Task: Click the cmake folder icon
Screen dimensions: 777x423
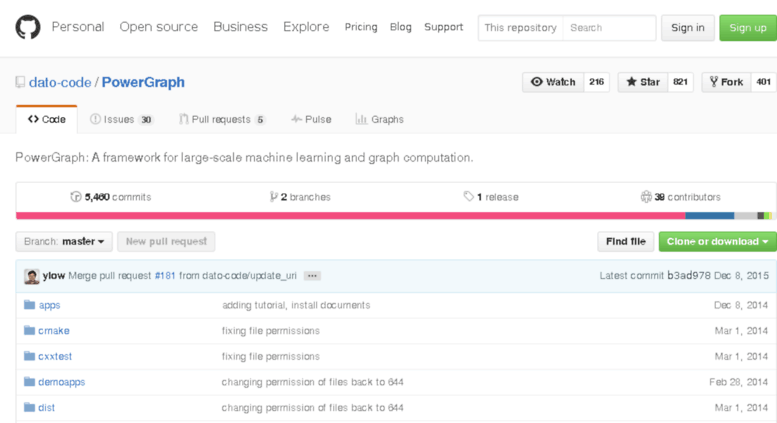Action: [30, 330]
